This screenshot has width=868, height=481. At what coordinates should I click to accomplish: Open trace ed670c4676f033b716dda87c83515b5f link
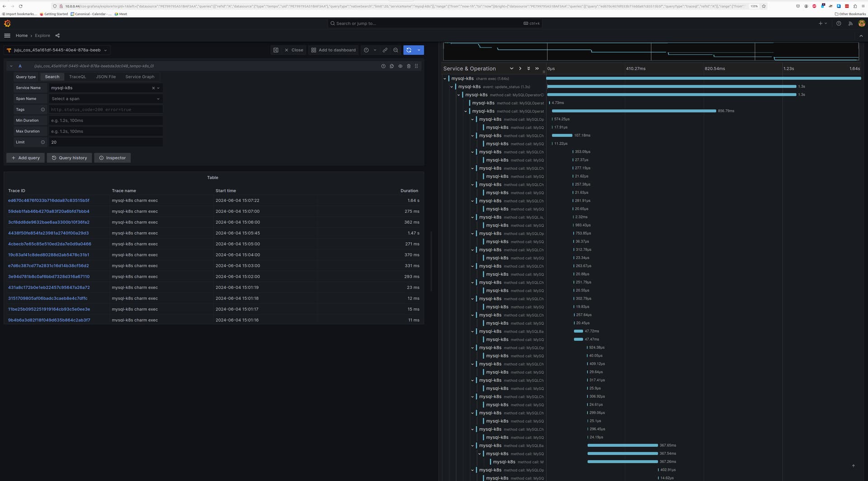tap(48, 200)
